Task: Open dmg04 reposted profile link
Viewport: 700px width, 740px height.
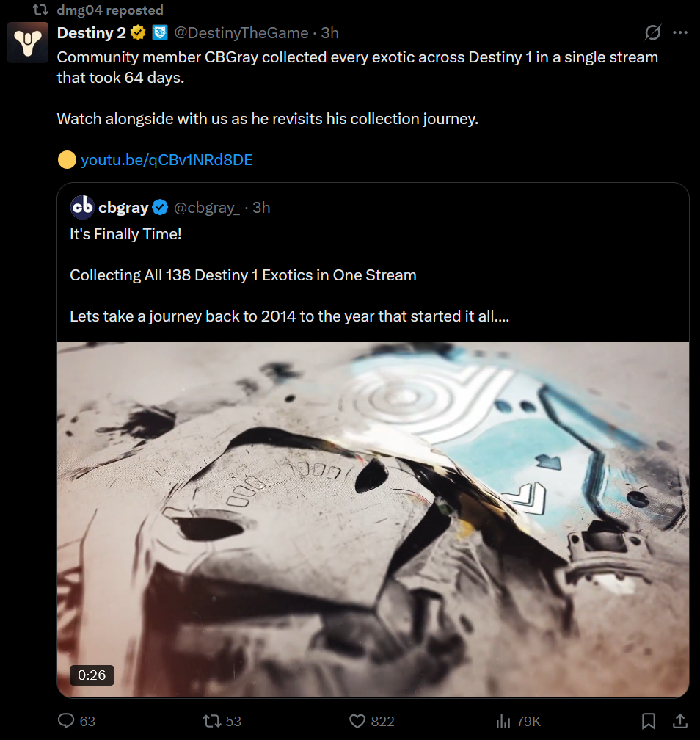Action: 110,10
